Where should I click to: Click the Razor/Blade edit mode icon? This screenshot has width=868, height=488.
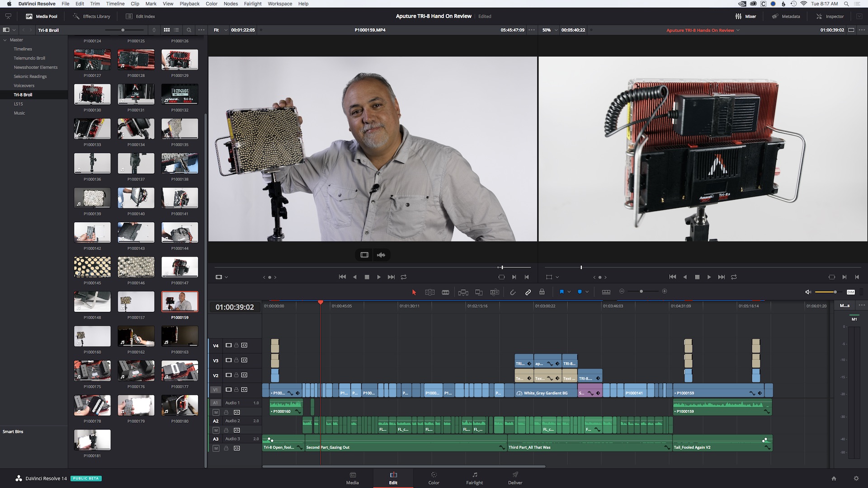pos(446,292)
